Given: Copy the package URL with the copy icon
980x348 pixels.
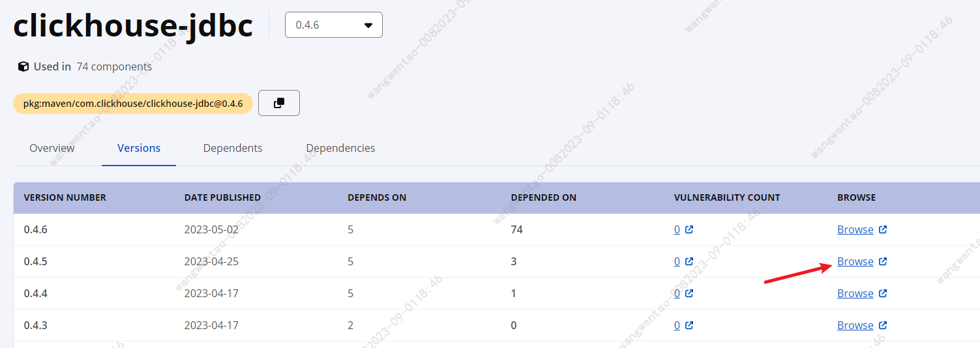Looking at the screenshot, I should (279, 103).
